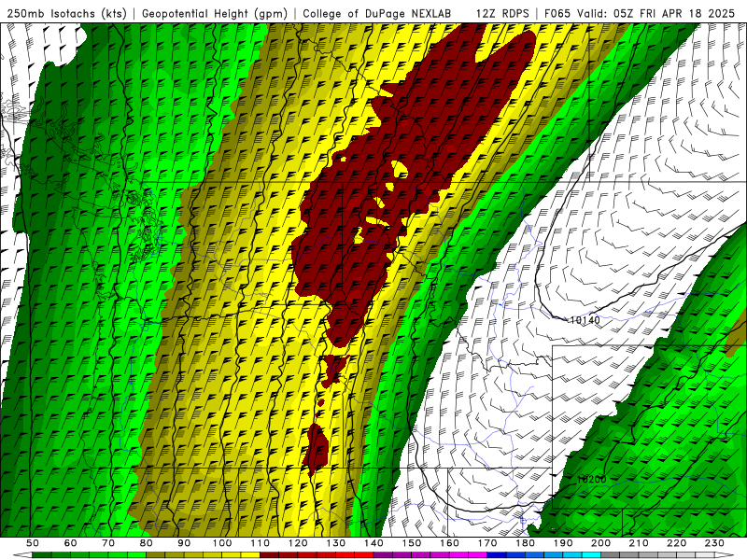Click the 80 value on the color scale
The width and height of the screenshot is (747, 560).
[x=147, y=543]
